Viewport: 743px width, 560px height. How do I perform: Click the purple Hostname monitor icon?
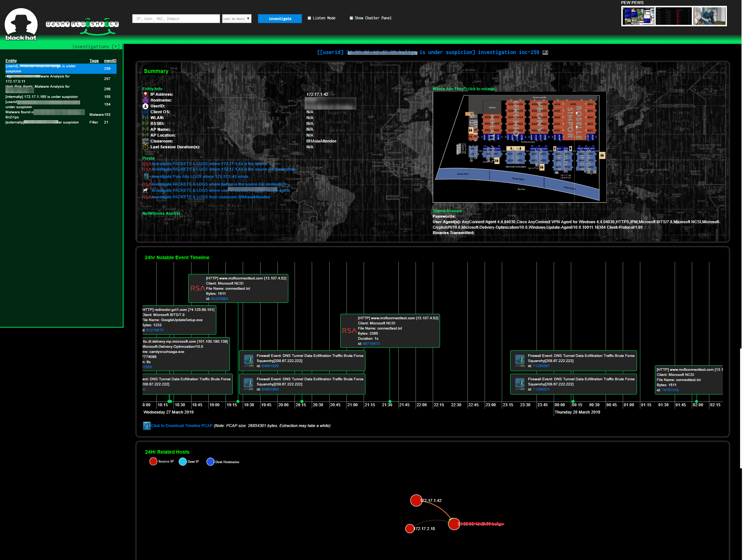click(x=145, y=100)
